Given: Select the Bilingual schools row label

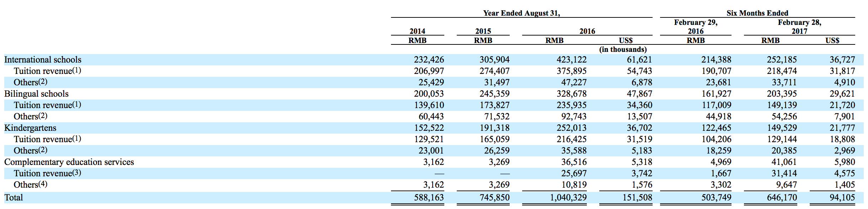Looking at the screenshot, I should [x=36, y=94].
